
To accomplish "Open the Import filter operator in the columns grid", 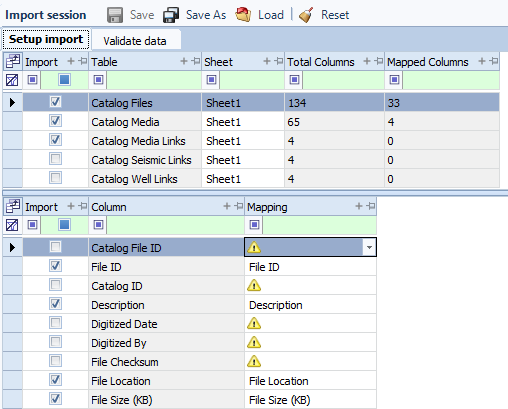I will tap(32, 225).
